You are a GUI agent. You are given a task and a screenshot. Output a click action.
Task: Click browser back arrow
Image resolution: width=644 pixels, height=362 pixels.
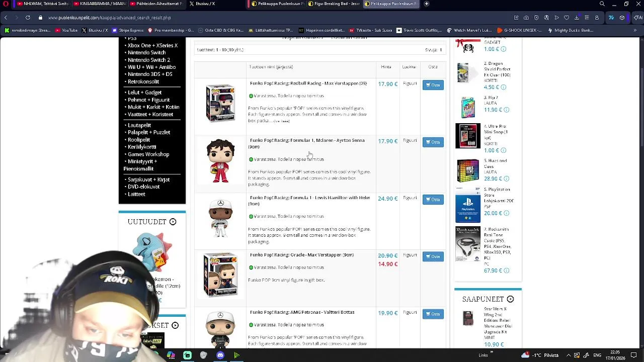(x=6, y=18)
